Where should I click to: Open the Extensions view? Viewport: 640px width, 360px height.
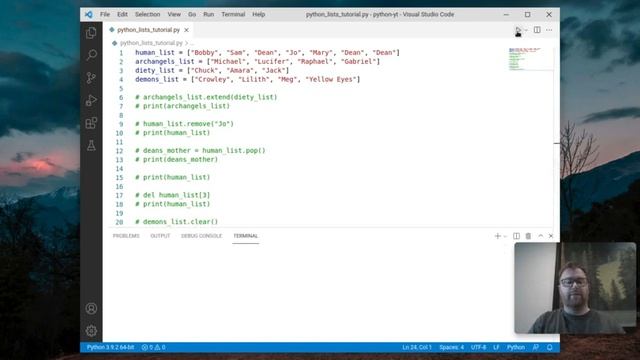[x=91, y=123]
